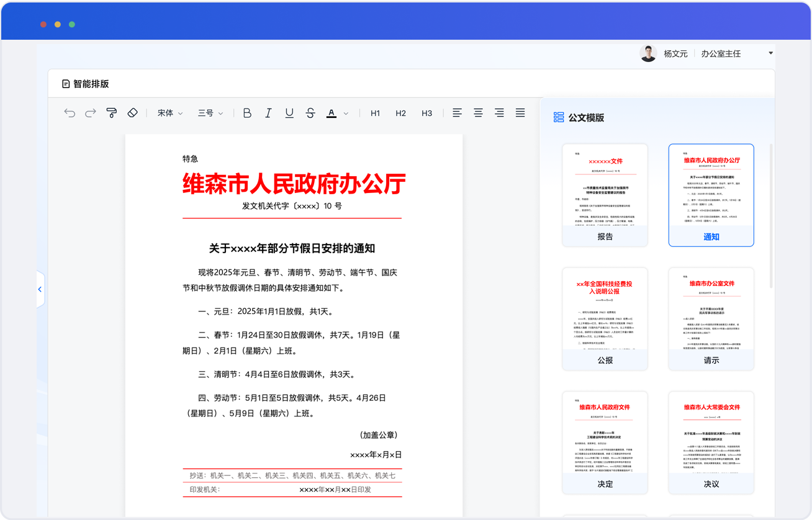Toggle italic text style
The image size is (812, 520).
(x=268, y=113)
